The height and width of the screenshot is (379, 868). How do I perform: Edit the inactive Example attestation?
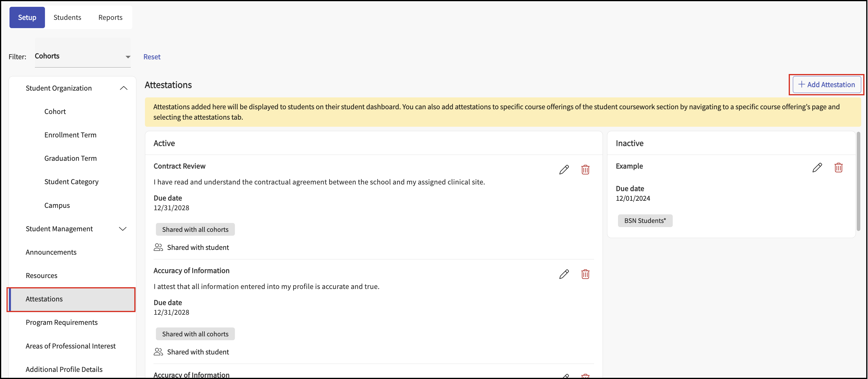(817, 167)
